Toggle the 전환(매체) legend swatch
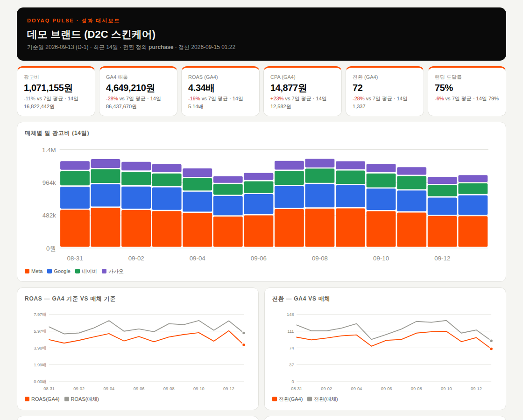 point(310,399)
